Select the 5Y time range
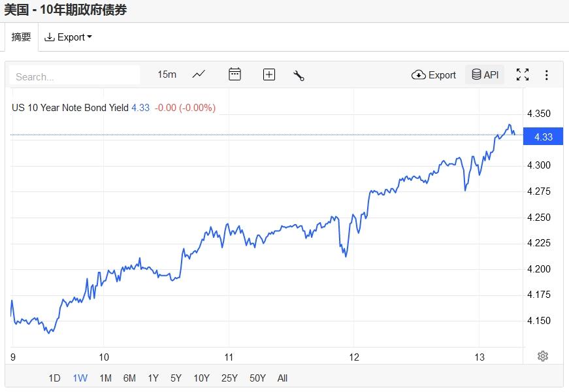 click(x=176, y=378)
